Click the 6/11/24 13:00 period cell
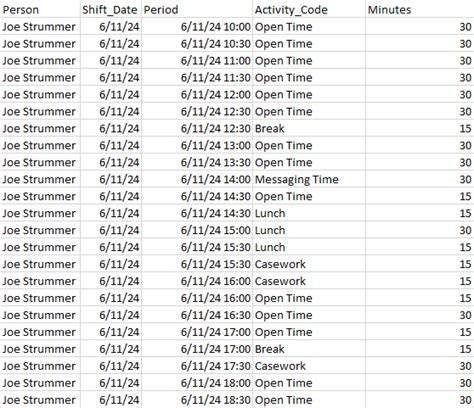This screenshot has height=408, width=474. pyautogui.click(x=197, y=145)
